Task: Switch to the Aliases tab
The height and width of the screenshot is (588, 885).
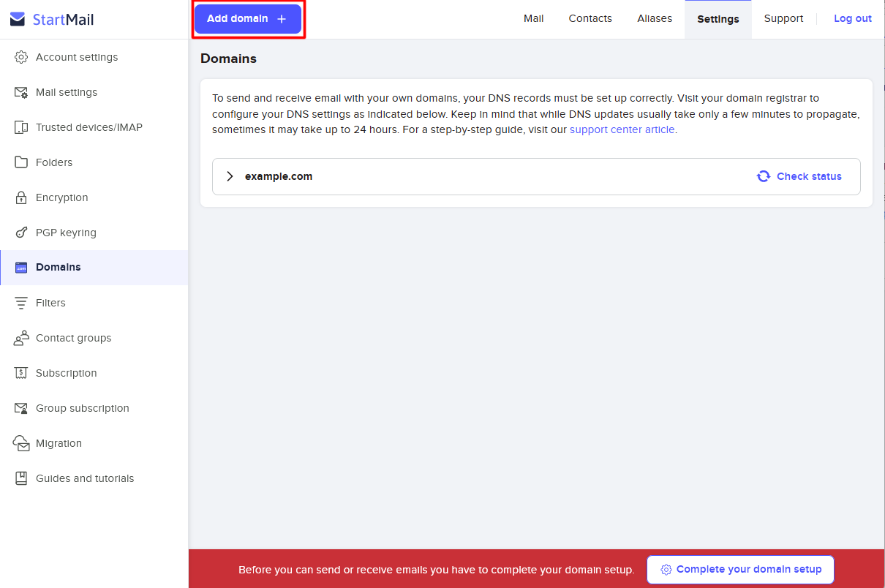Action: (654, 18)
